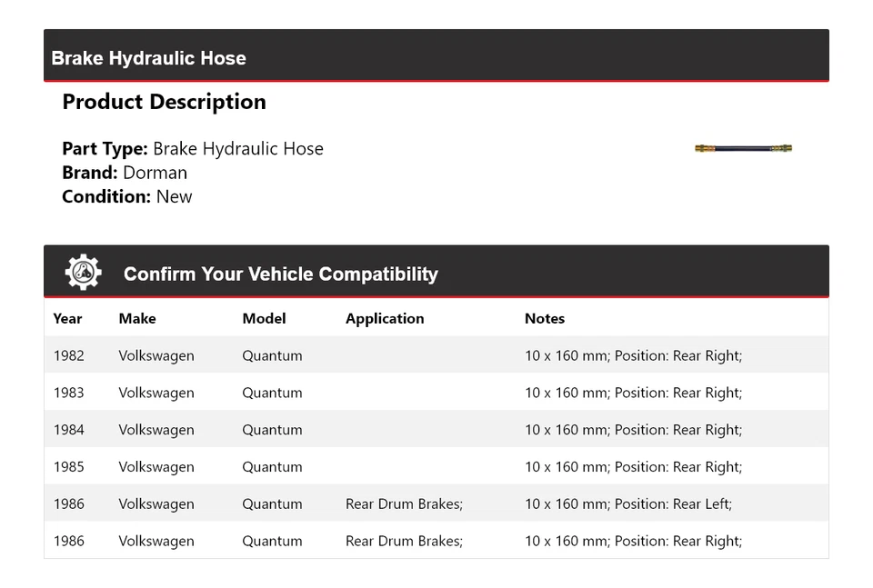The height and width of the screenshot is (588, 873).
Task: Click the gear icon in compatibility header
Action: click(83, 273)
